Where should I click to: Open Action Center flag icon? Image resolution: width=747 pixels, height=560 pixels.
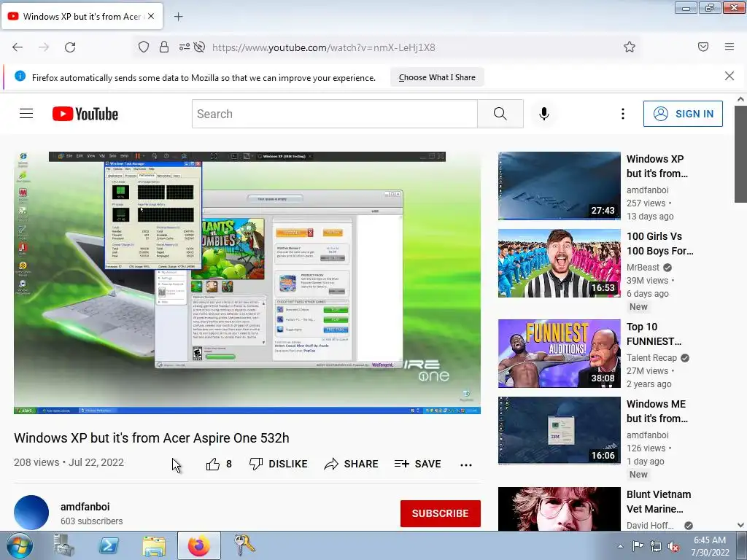click(638, 546)
